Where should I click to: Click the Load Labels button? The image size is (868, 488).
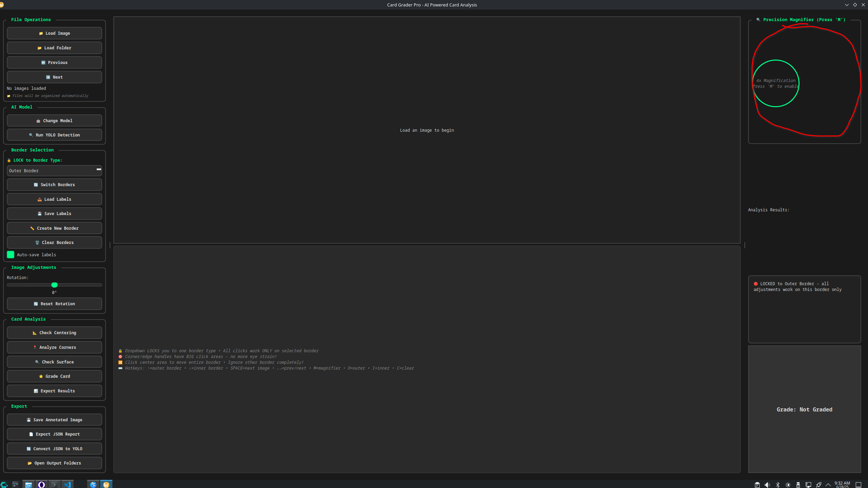coord(54,199)
